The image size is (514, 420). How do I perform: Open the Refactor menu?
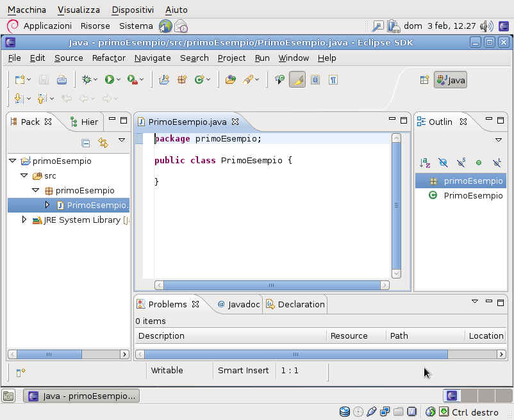point(109,58)
